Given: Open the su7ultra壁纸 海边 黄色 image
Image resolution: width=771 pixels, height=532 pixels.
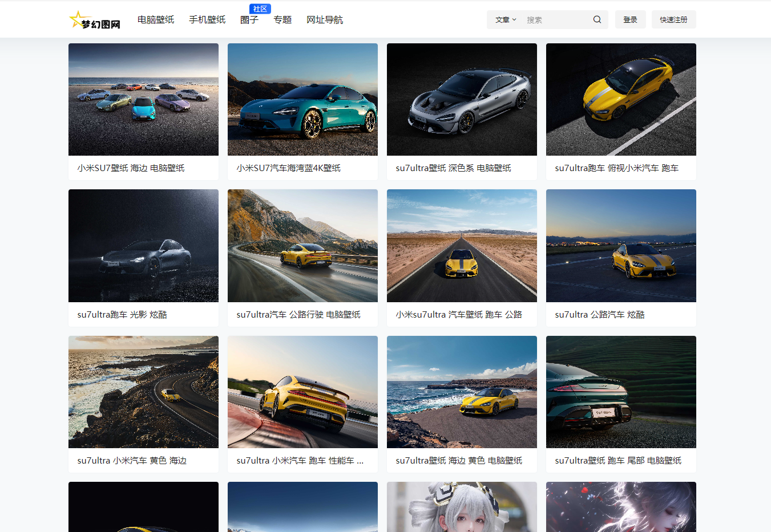Looking at the screenshot, I should 462,392.
